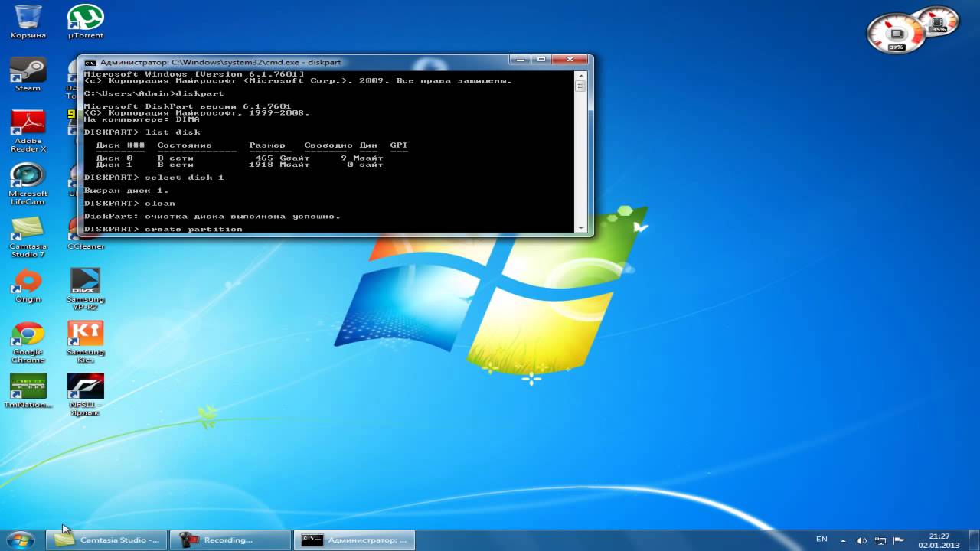Viewport: 980px width, 551px height.
Task: Click the 'DISKPART> clean' line
Action: click(x=129, y=204)
